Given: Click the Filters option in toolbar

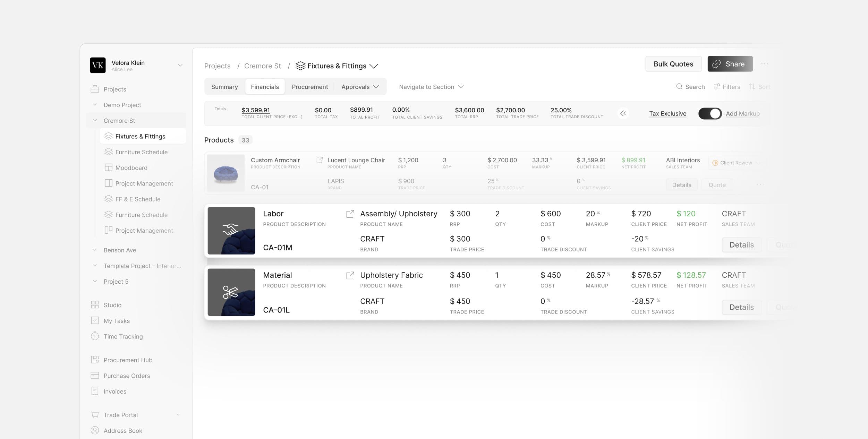Looking at the screenshot, I should point(727,87).
